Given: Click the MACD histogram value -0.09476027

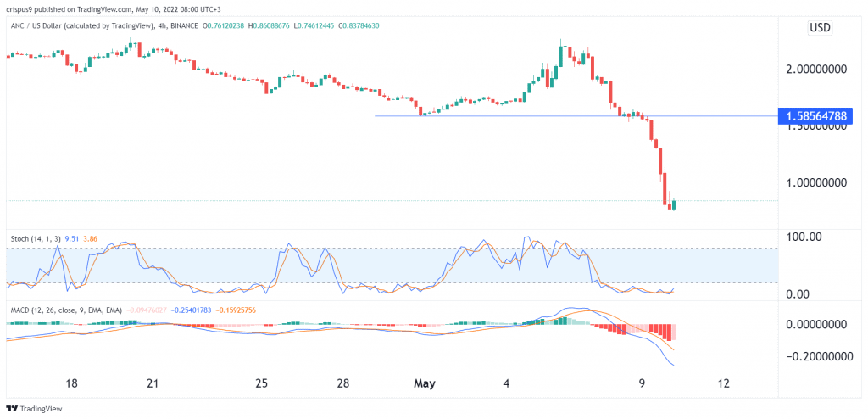Looking at the screenshot, I should pyautogui.click(x=147, y=310).
